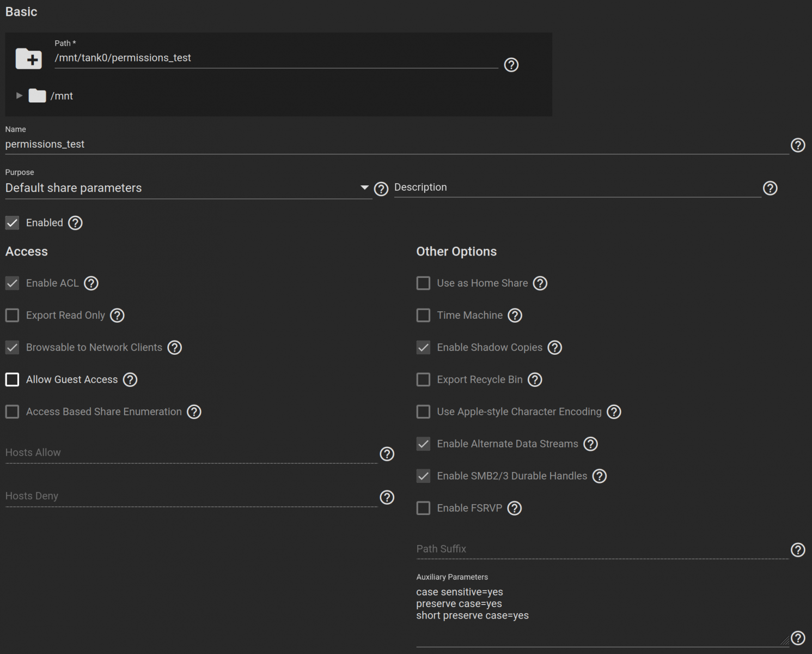Open help for the Path field
This screenshot has width=812, height=654.
pyautogui.click(x=511, y=65)
